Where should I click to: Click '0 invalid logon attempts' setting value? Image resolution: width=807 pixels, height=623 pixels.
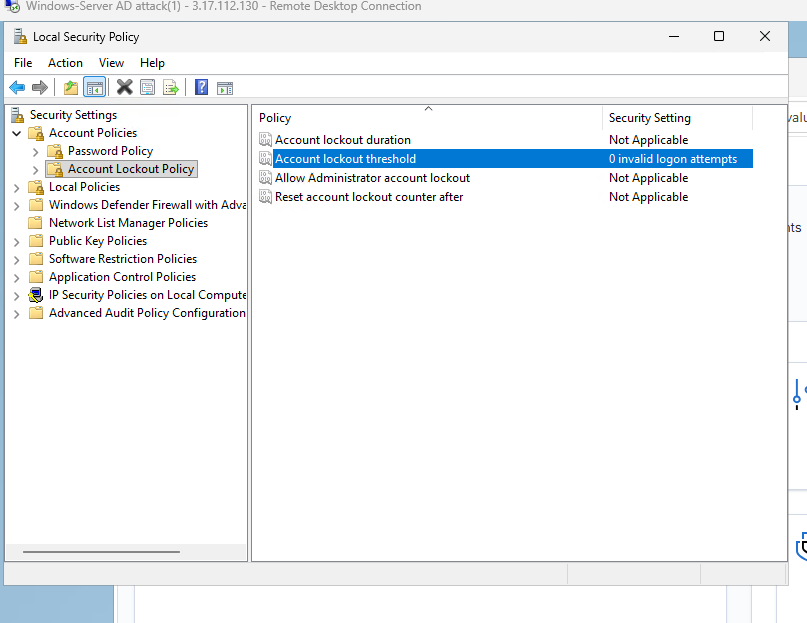pos(673,159)
